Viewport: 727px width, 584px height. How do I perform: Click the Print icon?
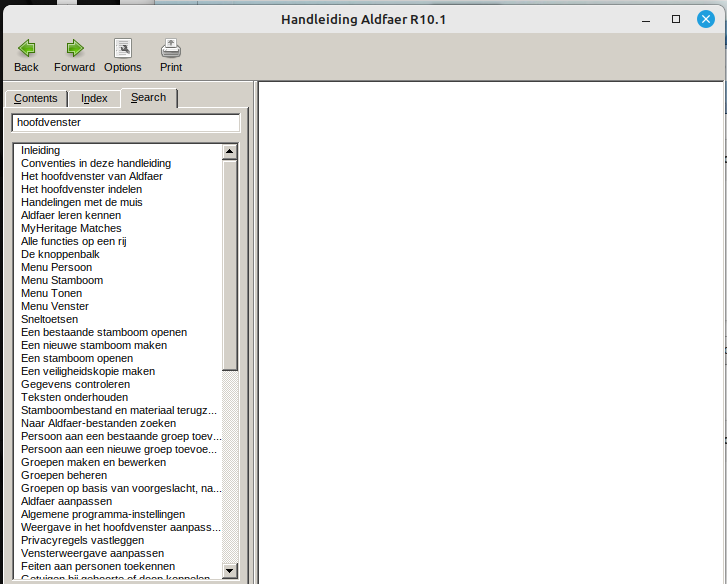pyautogui.click(x=171, y=48)
